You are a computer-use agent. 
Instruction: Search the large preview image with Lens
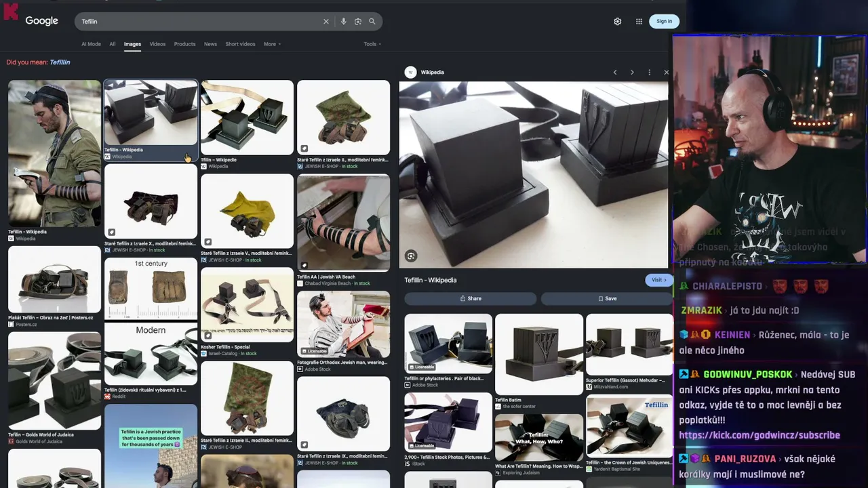pyautogui.click(x=411, y=256)
